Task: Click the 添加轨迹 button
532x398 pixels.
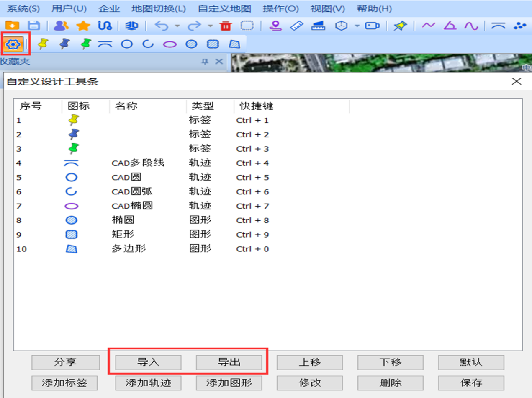Action: pos(148,382)
